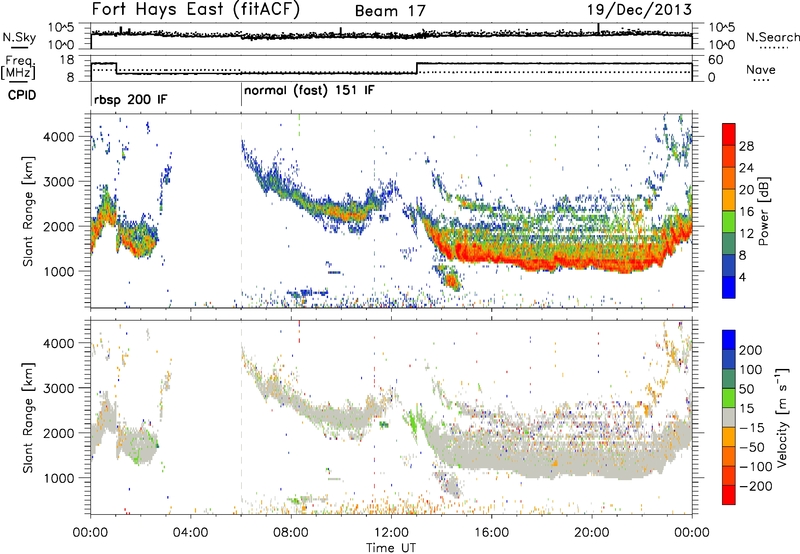Click the 'rbsp 200 IF' text
Viewport: 800px width, 554px height.
tap(131, 99)
